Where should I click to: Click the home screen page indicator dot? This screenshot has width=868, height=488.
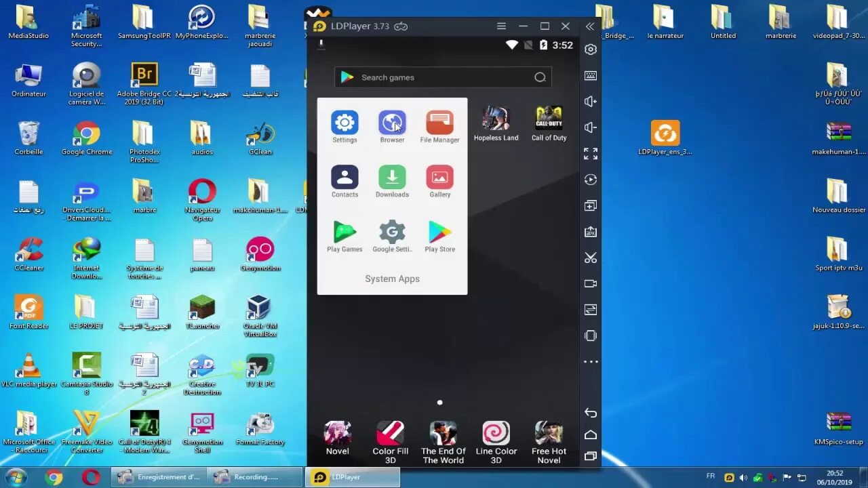click(439, 403)
